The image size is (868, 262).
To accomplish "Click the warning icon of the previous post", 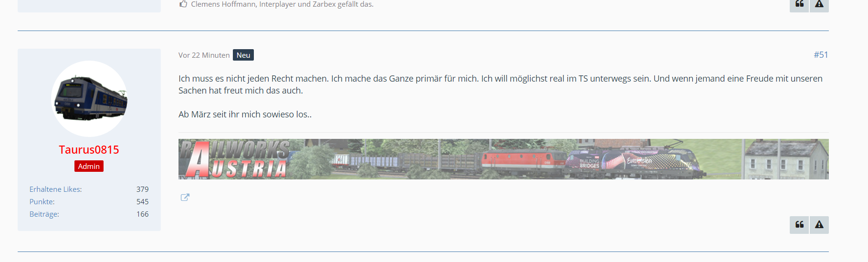I will (x=819, y=4).
